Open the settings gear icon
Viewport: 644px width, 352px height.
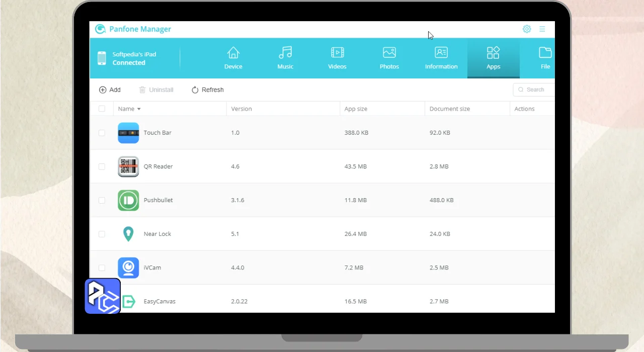[527, 29]
